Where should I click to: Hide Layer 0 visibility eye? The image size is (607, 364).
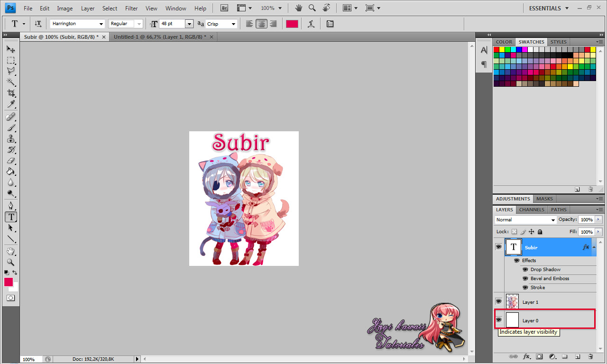[x=498, y=320]
